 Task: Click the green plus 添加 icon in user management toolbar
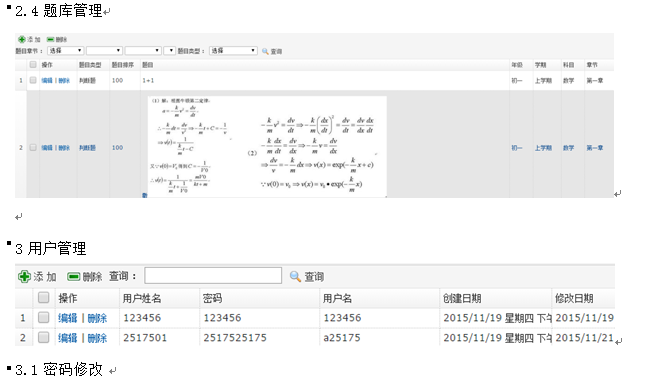tap(24, 276)
